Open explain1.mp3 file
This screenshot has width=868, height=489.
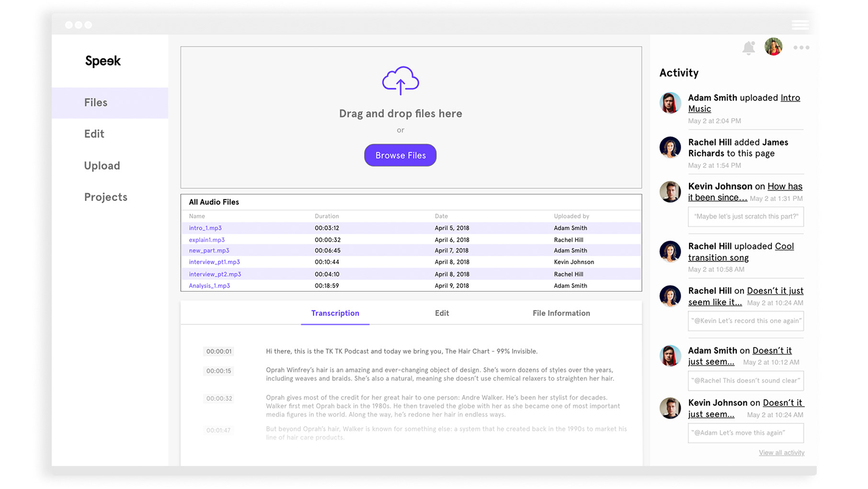(x=206, y=240)
